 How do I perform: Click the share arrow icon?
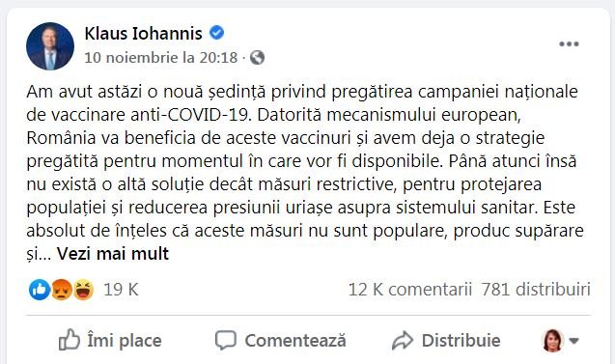pyautogui.click(x=403, y=340)
